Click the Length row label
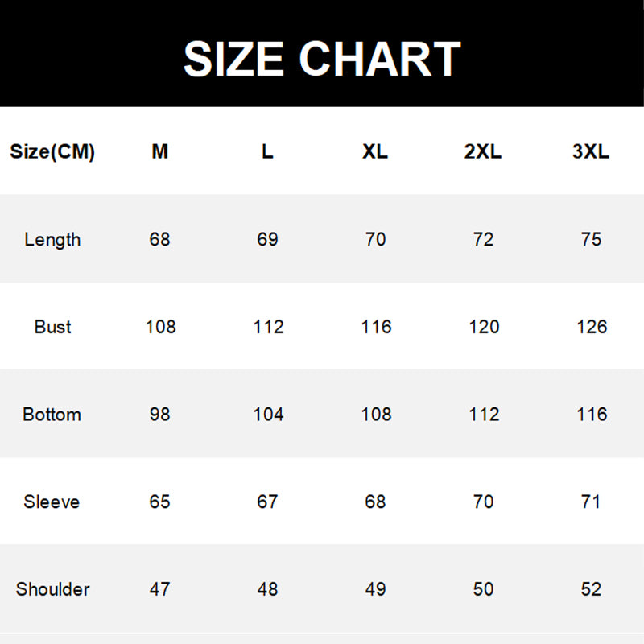The height and width of the screenshot is (644, 644). 52,240
